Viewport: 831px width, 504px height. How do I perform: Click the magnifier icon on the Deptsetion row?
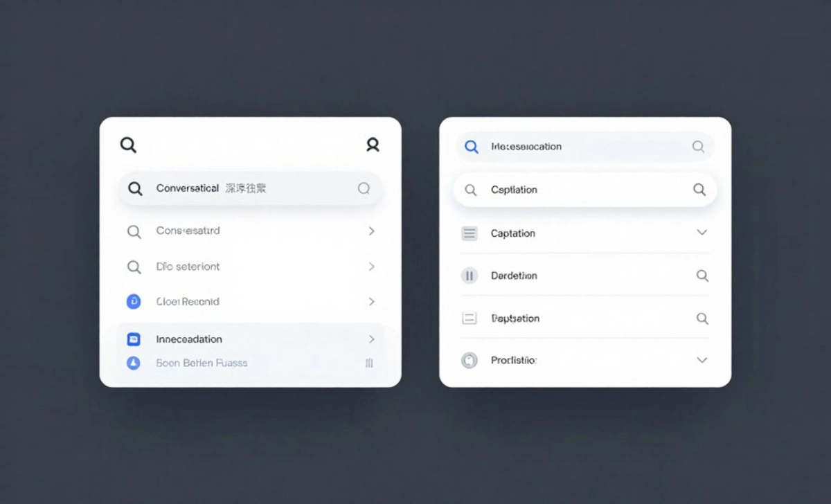coord(702,318)
